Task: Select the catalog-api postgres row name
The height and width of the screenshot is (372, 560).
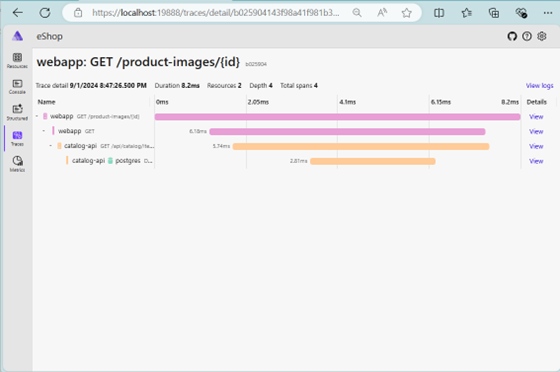Action: tap(112, 161)
